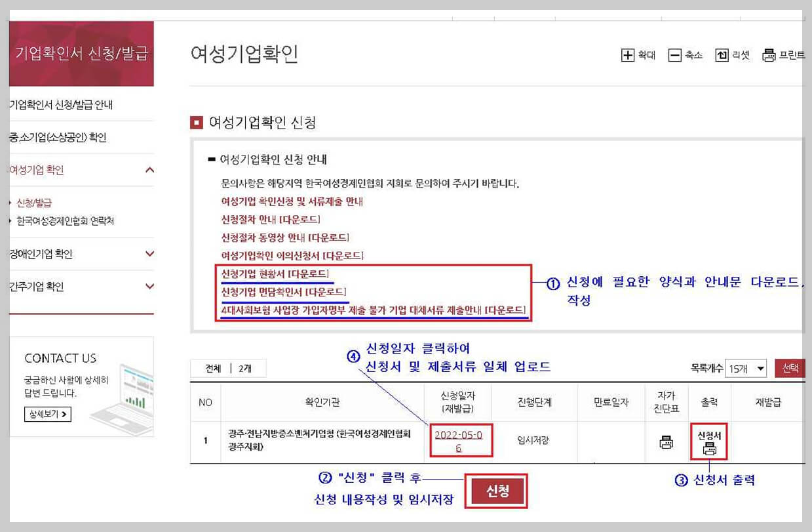The width and height of the screenshot is (812, 532).
Task: Open application via 2022-05-06 date link
Action: pos(459,441)
